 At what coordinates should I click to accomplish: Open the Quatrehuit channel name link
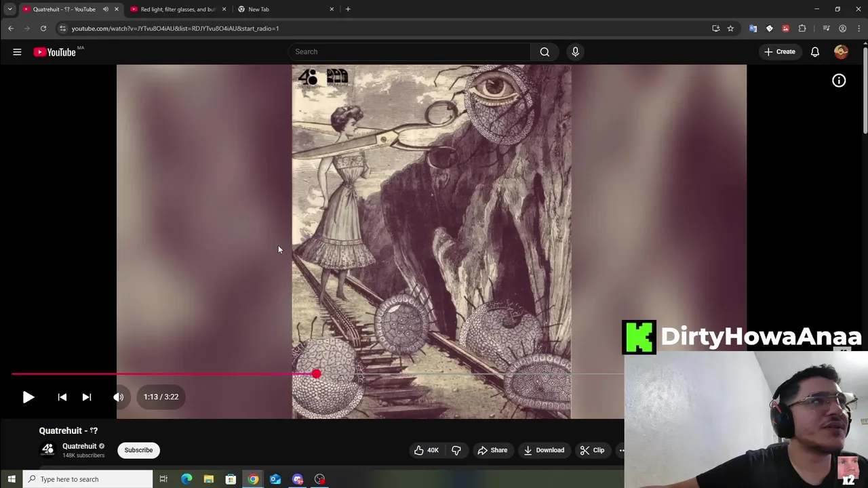79,446
